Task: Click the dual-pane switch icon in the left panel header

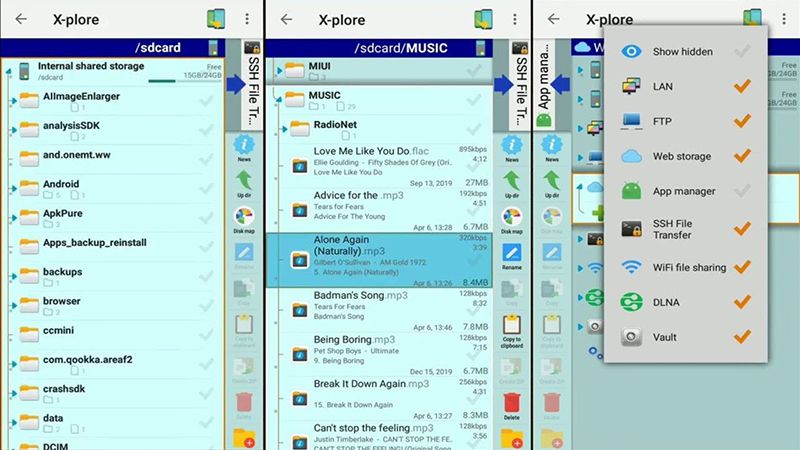Action: [215, 19]
